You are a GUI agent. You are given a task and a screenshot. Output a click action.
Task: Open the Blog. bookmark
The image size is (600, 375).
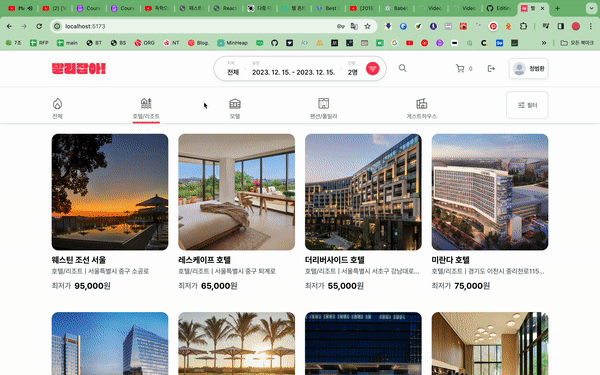pos(199,43)
